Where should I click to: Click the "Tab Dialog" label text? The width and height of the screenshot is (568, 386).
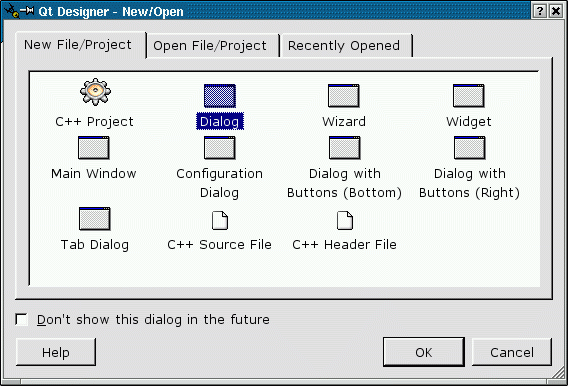click(95, 245)
